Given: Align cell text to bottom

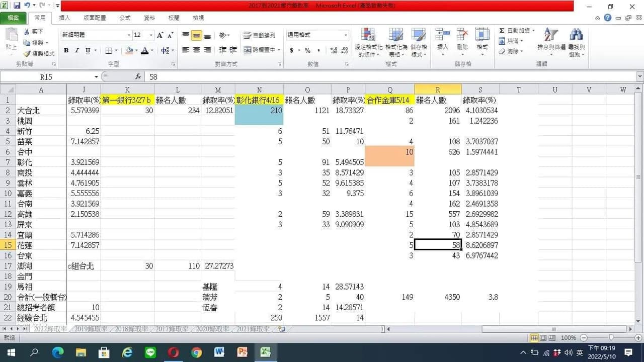Looking at the screenshot, I should (207, 35).
